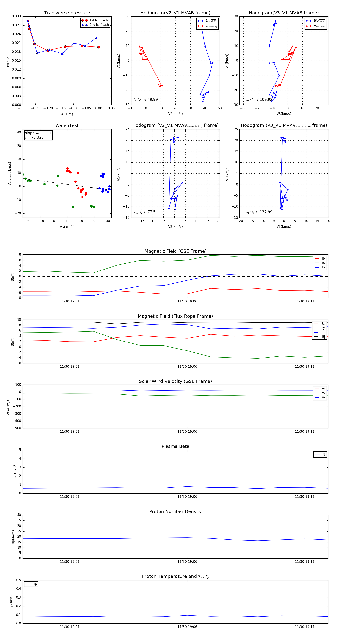The height and width of the screenshot is (644, 351).
Task: Click the 'Tp(10^6K)' y-axis label
Action: coord(11,602)
